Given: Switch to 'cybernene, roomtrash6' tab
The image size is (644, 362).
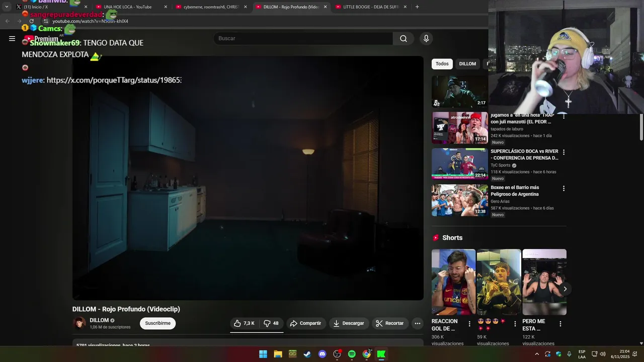Looking at the screenshot, I should pos(210,7).
